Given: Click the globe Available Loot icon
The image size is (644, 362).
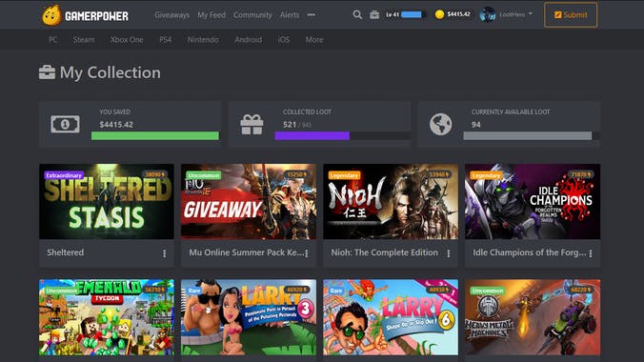Looking at the screenshot, I should pyautogui.click(x=441, y=124).
